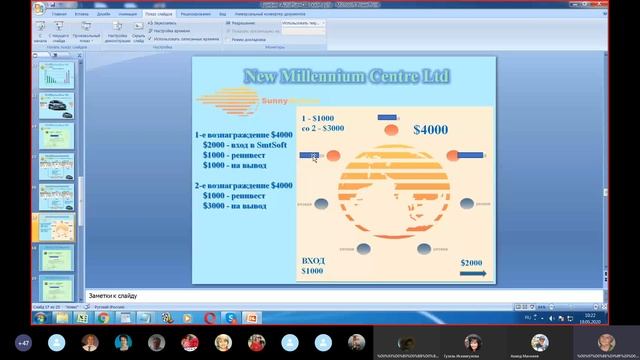Click 'Запись речи' record narration

[x=162, y=23]
